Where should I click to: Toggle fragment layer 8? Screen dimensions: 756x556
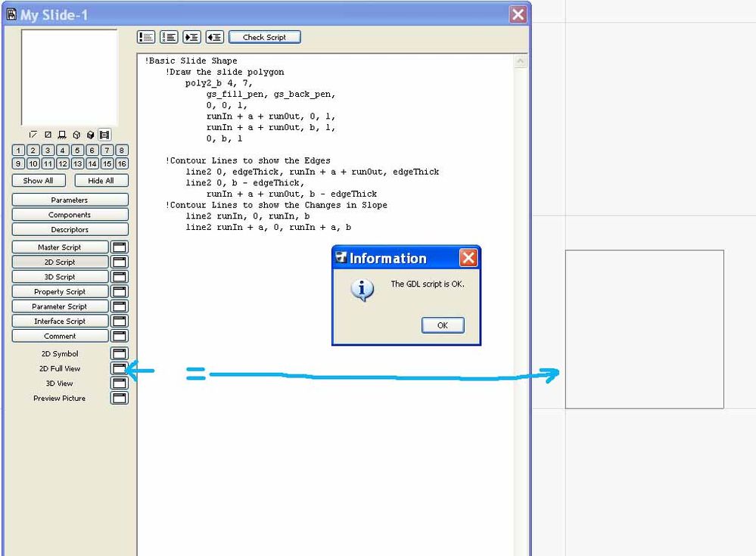pyautogui.click(x=122, y=151)
